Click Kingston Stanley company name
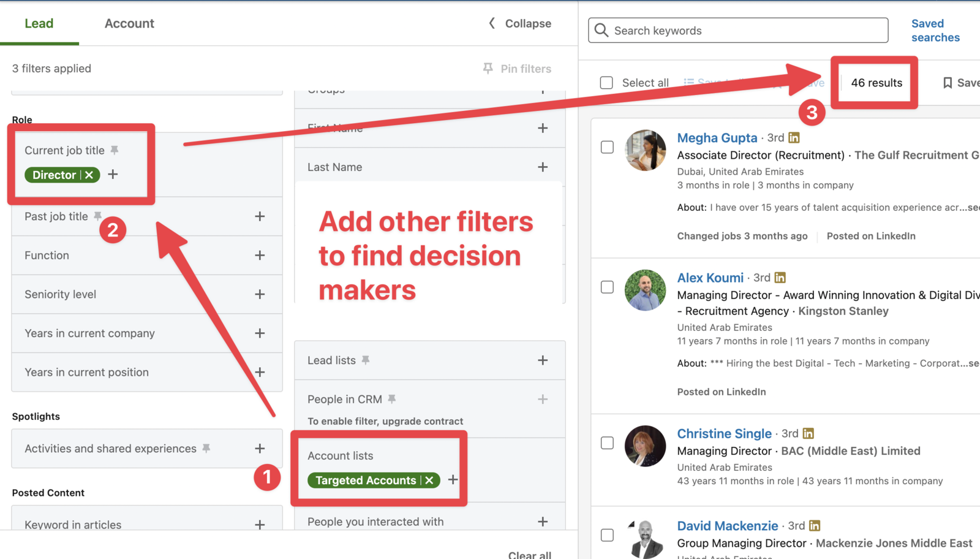The image size is (980, 559). 843,311
